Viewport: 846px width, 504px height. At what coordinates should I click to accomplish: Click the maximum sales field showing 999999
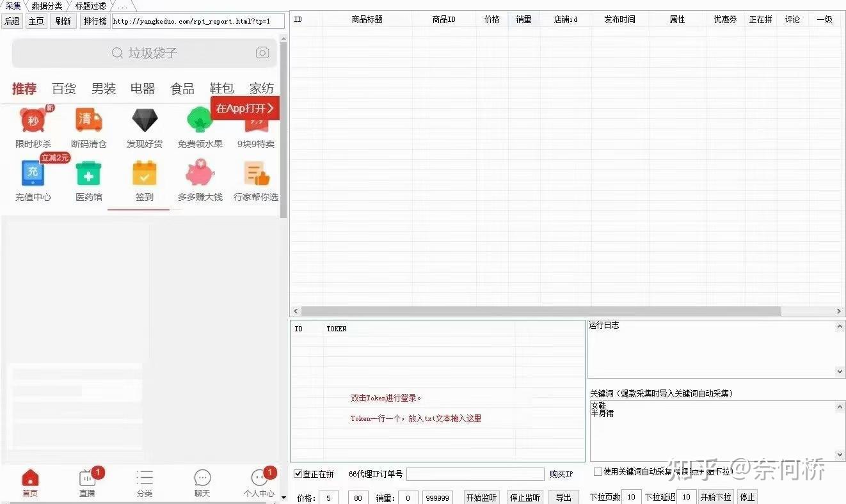coord(438,498)
